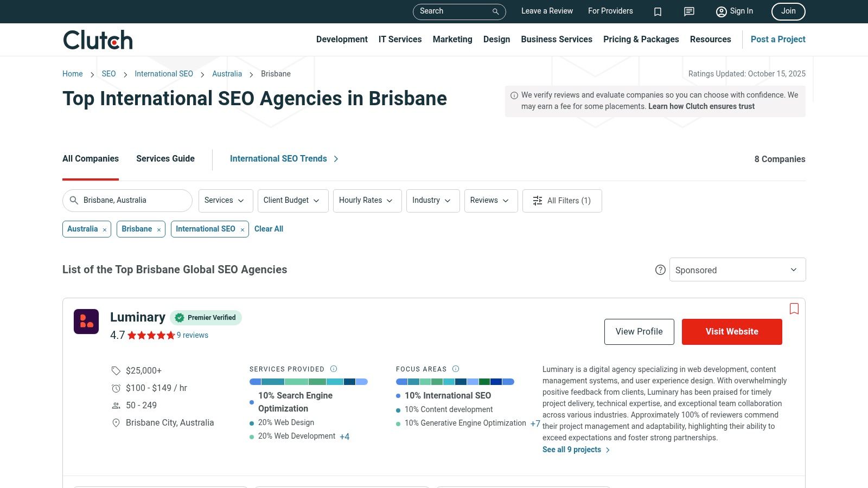Click the Focus Areas info icon
The image size is (868, 488).
[x=456, y=369]
